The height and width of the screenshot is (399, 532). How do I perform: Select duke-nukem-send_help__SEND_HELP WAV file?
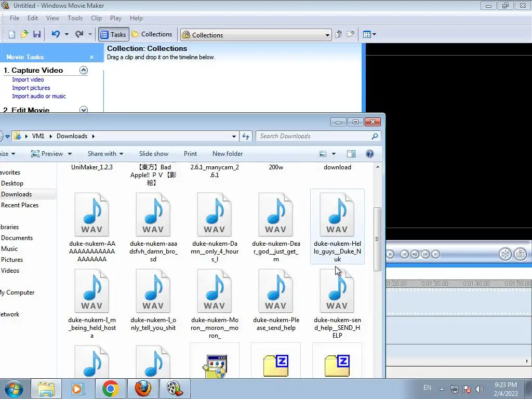[337, 303]
